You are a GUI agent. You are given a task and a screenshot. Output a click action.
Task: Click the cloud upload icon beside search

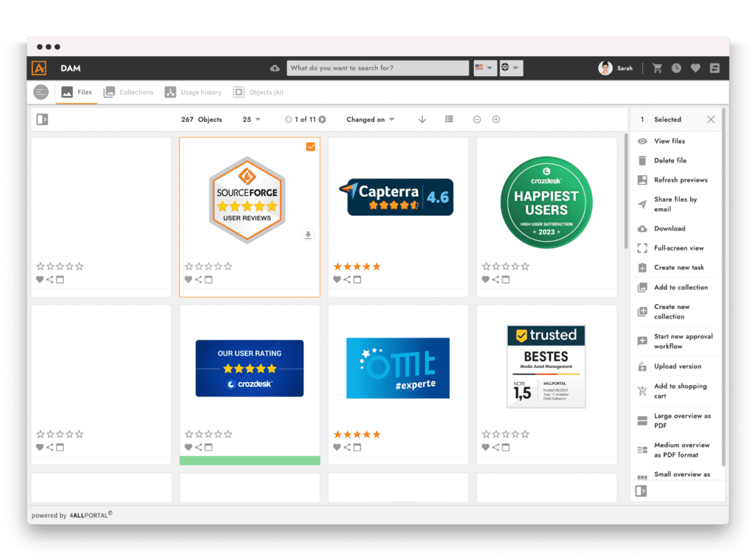(x=275, y=68)
